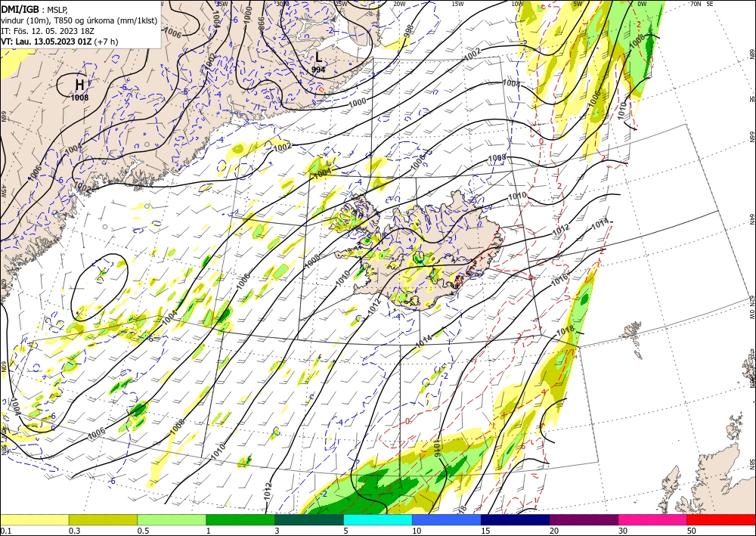This screenshot has height=536, width=756.
Task: Click the '15W' longitude label
Action: [x=458, y=4]
